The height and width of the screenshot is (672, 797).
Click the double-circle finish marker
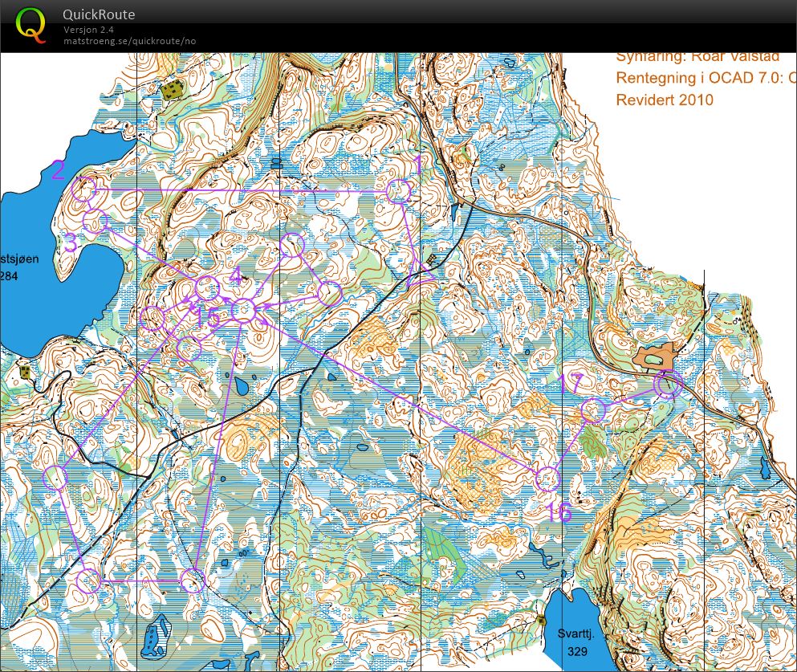668,385
